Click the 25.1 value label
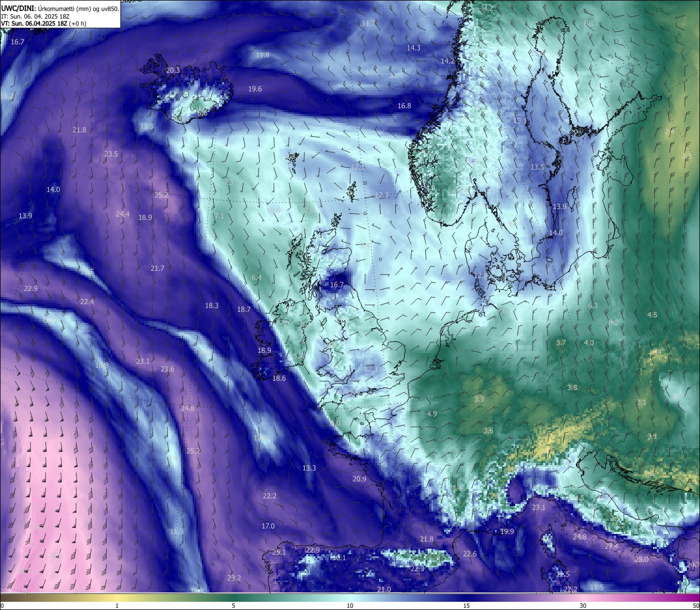The width and height of the screenshot is (700, 610). click(x=279, y=552)
